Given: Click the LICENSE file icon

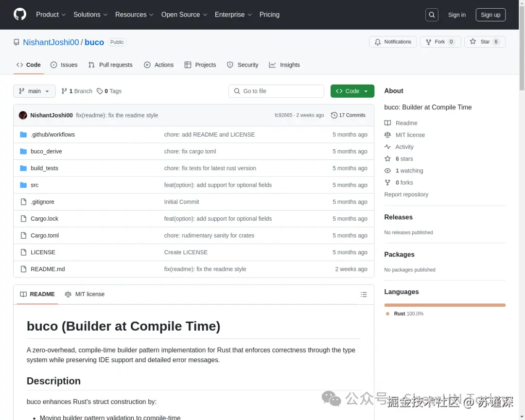Looking at the screenshot, I should tap(23, 252).
